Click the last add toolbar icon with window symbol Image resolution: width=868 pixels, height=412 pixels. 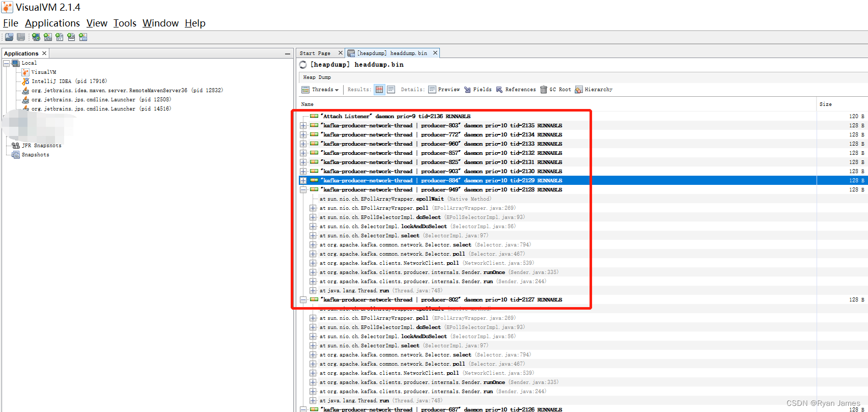pos(83,37)
